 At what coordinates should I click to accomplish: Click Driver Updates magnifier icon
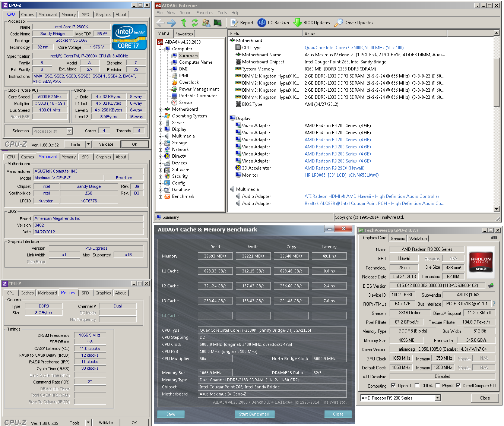click(x=338, y=23)
